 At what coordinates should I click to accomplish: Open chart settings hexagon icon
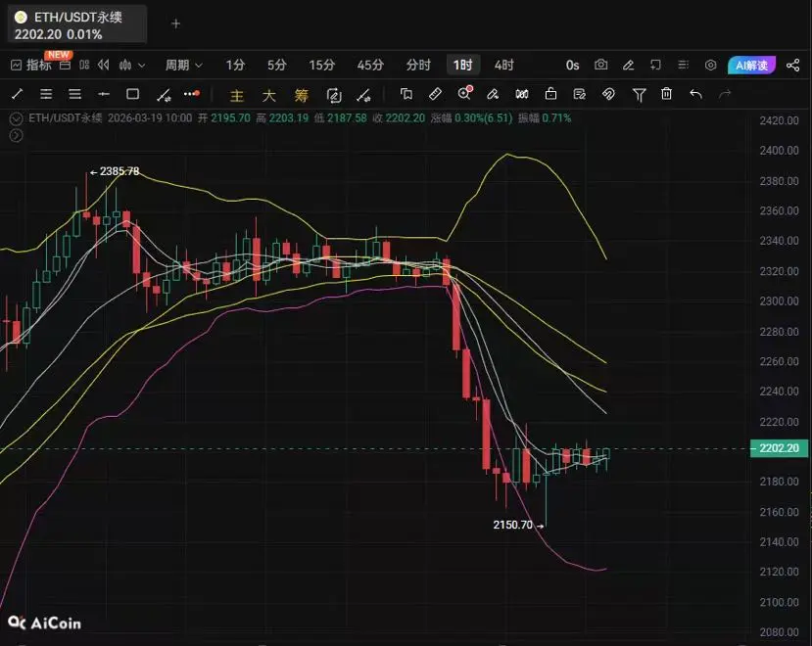[x=710, y=65]
